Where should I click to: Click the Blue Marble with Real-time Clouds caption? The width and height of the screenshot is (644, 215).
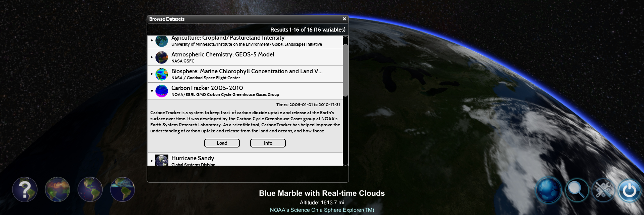click(322, 193)
